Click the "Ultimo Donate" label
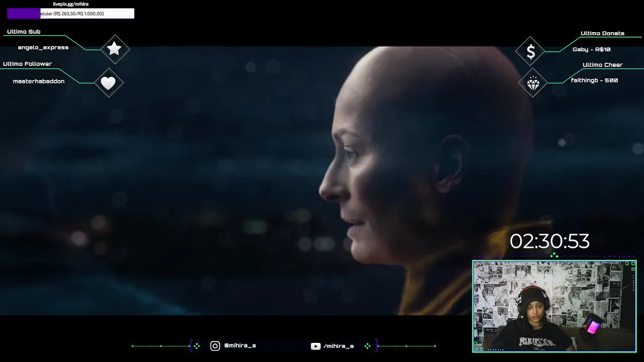Screen dimensions: 644x362 point(602,33)
